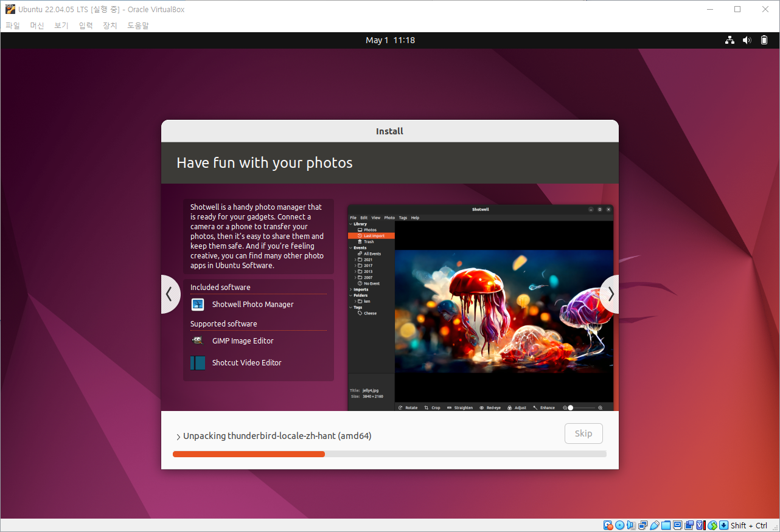Image resolution: width=780 pixels, height=532 pixels.
Task: Click the keyboard capture arrow indicator
Action: point(723,525)
